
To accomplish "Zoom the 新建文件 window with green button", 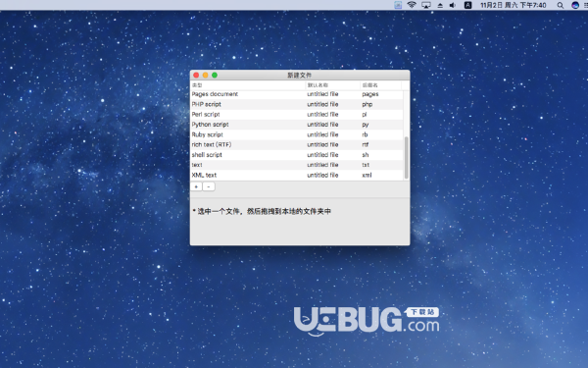I will tap(215, 76).
